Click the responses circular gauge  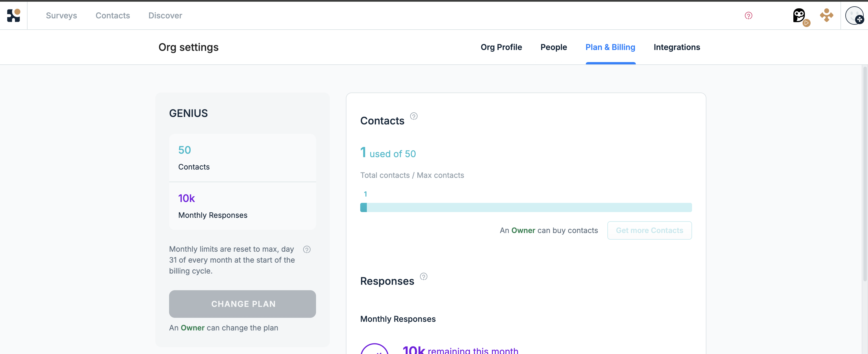[x=374, y=349]
